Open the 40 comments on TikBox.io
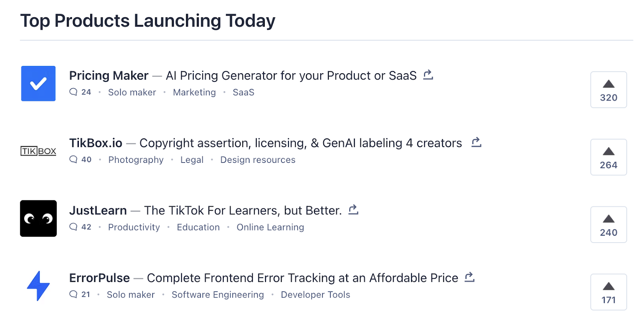 point(80,160)
